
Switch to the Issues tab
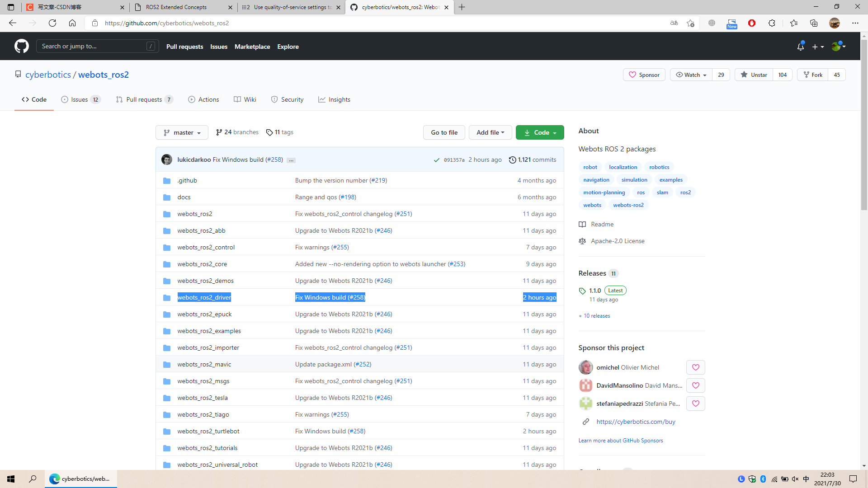(80, 99)
